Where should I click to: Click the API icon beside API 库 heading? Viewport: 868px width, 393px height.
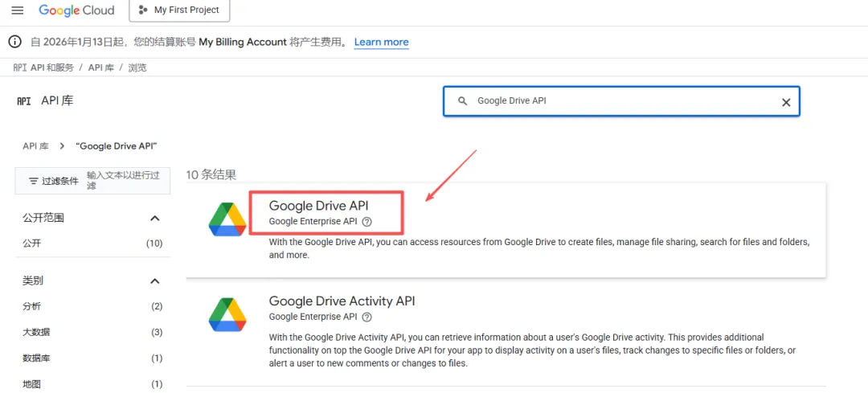[x=24, y=101]
